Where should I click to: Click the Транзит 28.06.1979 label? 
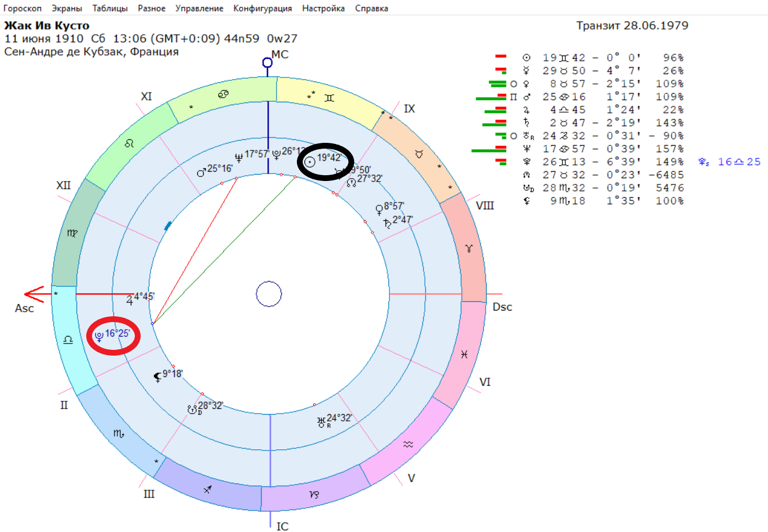[x=633, y=26]
